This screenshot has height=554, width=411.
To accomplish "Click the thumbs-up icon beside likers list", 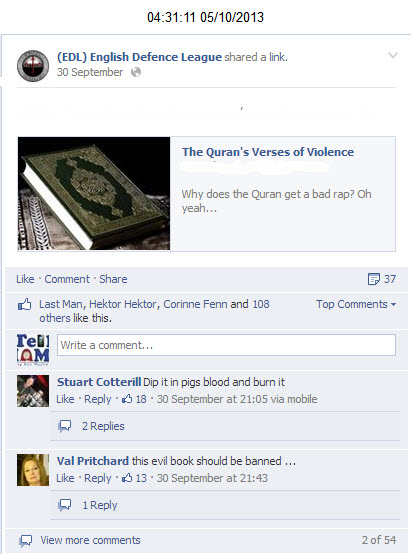I will click(24, 304).
